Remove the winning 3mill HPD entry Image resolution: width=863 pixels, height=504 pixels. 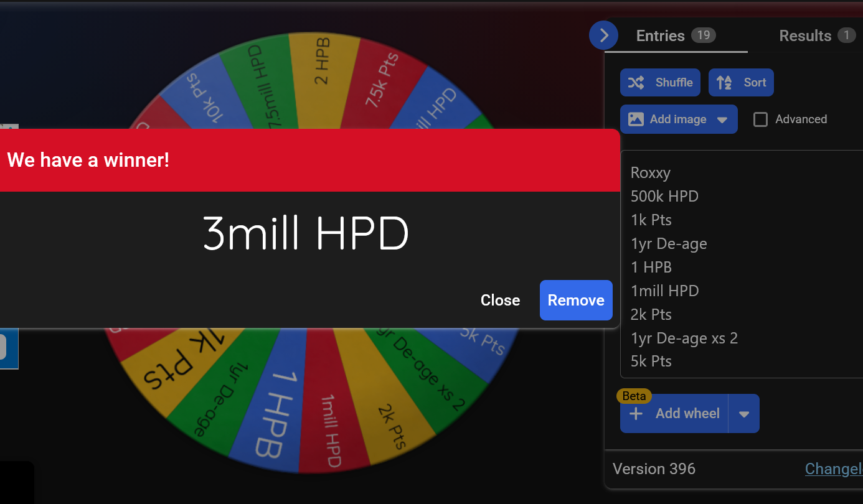pyautogui.click(x=576, y=300)
